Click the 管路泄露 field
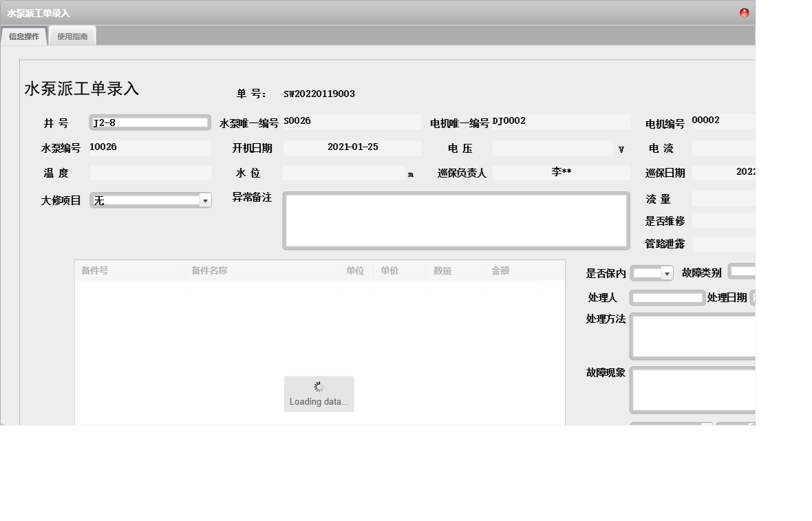The height and width of the screenshot is (521, 812). (723, 244)
